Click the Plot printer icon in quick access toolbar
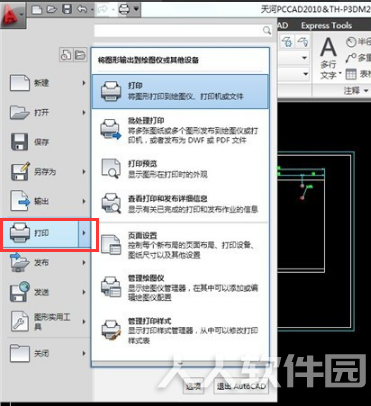 tap(124, 9)
